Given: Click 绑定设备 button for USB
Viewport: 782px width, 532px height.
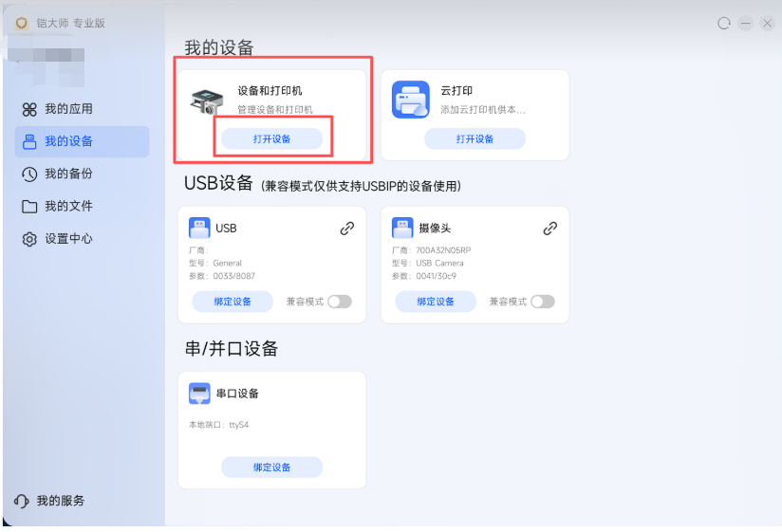Looking at the screenshot, I should tap(233, 302).
